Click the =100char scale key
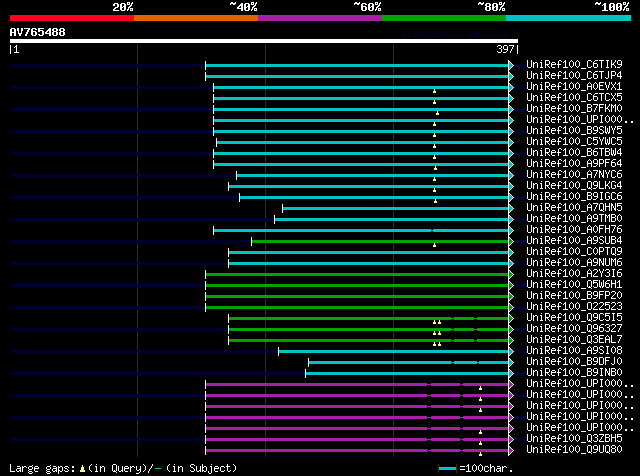Screen dimensions: 640x476 (476, 469)
